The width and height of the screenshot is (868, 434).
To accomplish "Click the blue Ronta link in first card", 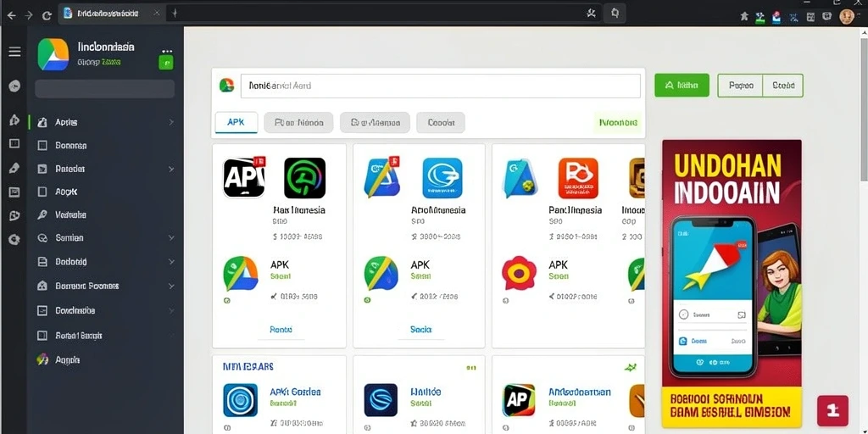I will pos(281,329).
